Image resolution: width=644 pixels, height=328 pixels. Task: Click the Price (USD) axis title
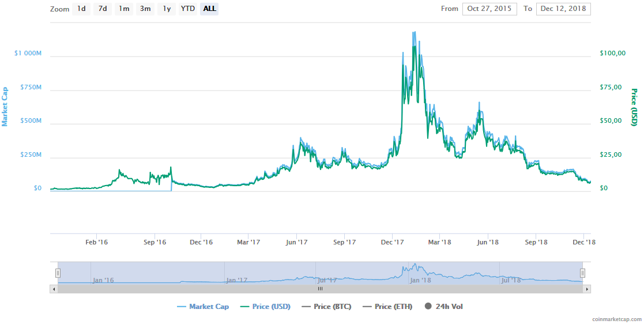(635, 108)
